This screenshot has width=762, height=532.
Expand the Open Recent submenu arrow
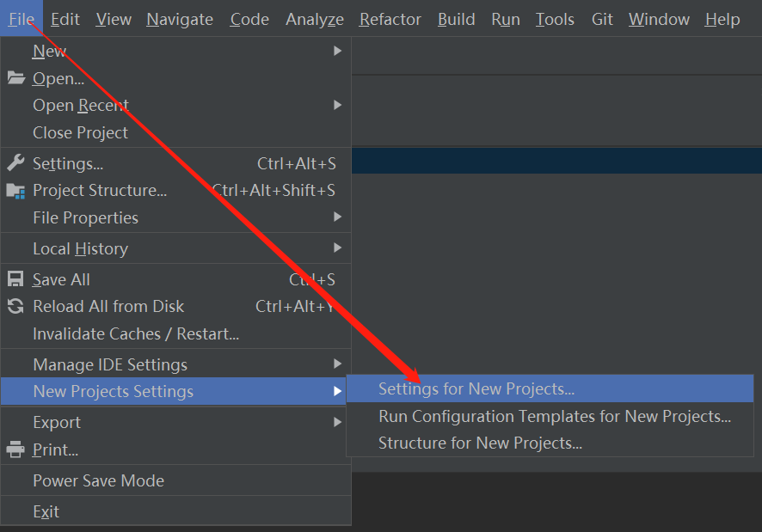pos(337,105)
